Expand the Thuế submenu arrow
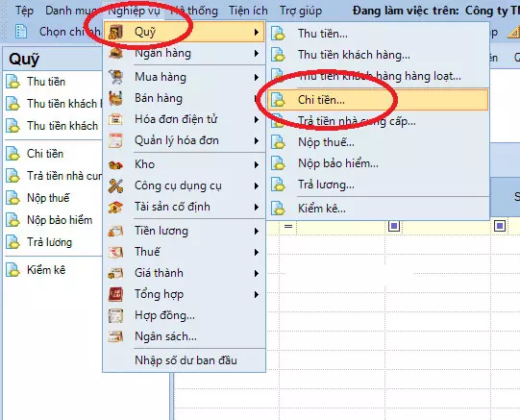The image size is (520, 420). (x=257, y=252)
